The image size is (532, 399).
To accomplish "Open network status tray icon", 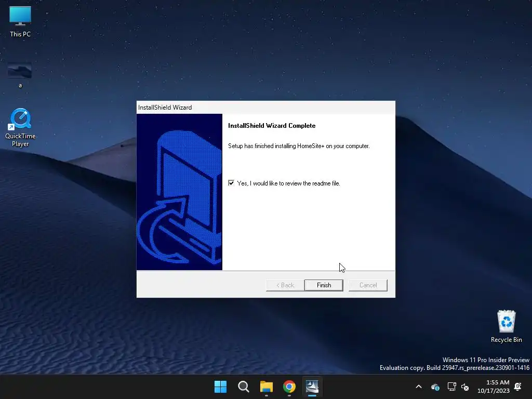I will coord(451,387).
